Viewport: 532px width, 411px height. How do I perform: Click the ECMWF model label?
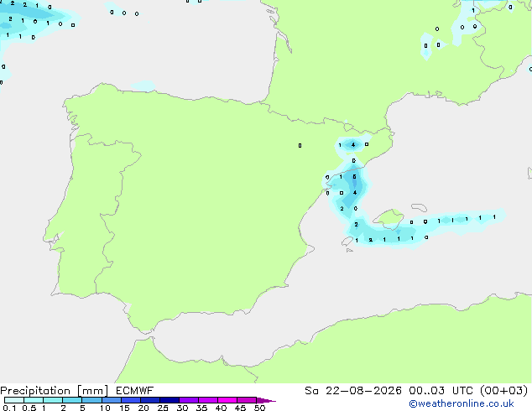(135, 391)
